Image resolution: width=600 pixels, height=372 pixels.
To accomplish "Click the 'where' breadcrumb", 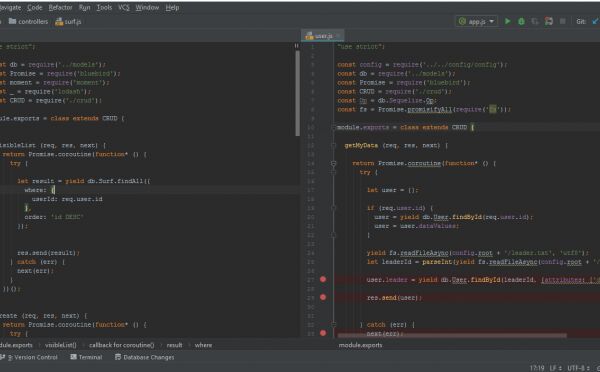I will click(x=203, y=345).
